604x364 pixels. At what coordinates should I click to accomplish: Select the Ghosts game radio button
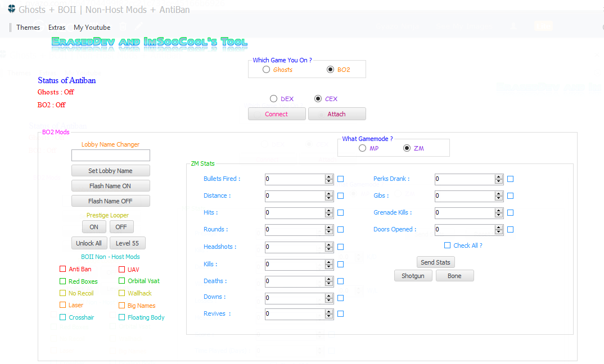(x=266, y=70)
